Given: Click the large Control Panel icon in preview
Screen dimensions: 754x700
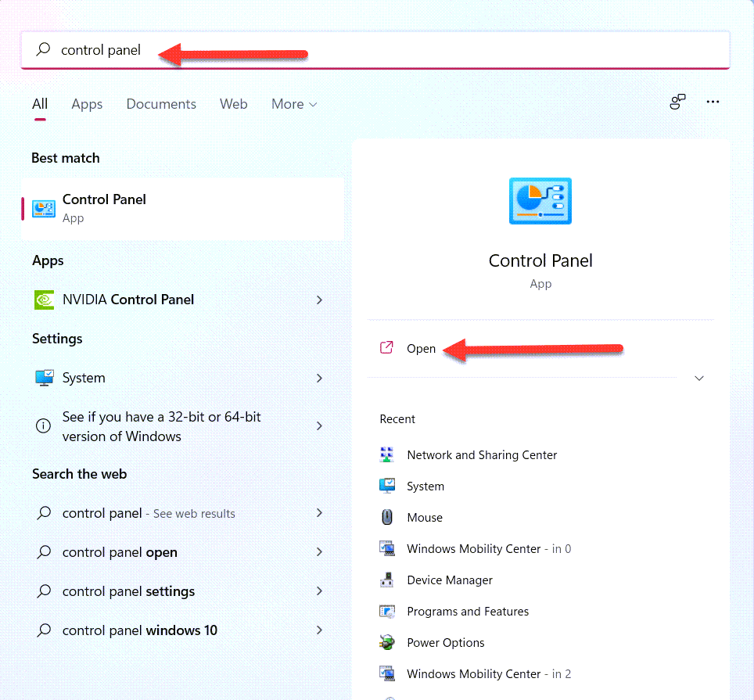Looking at the screenshot, I should click(540, 201).
